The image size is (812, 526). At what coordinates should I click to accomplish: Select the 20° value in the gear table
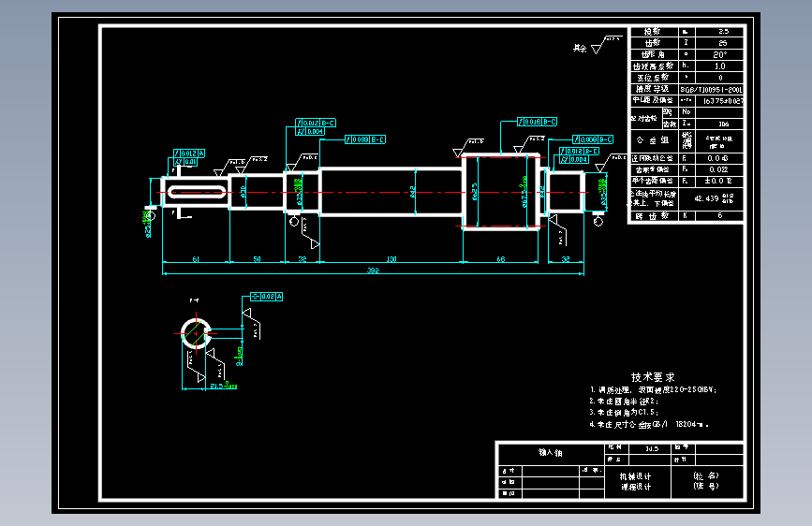click(720, 54)
